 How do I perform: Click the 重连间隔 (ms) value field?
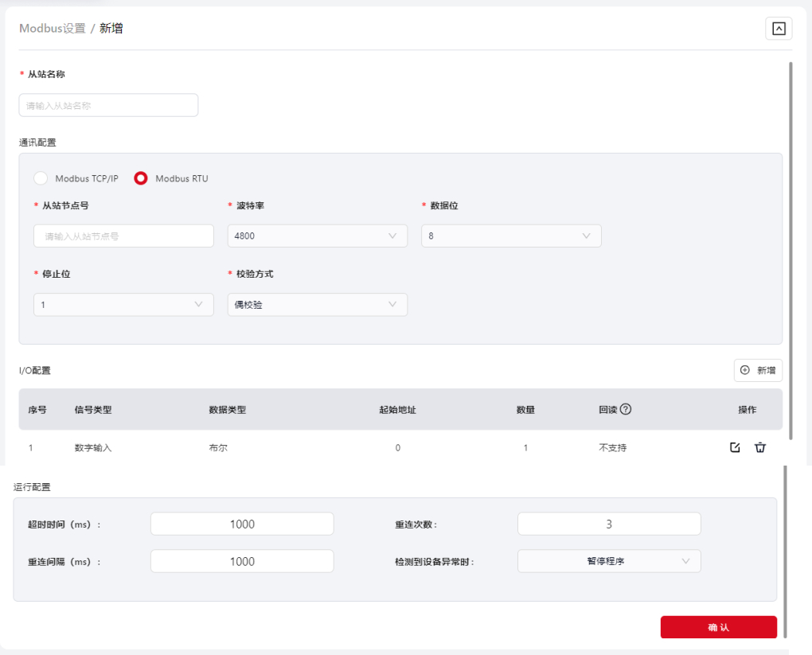(242, 561)
